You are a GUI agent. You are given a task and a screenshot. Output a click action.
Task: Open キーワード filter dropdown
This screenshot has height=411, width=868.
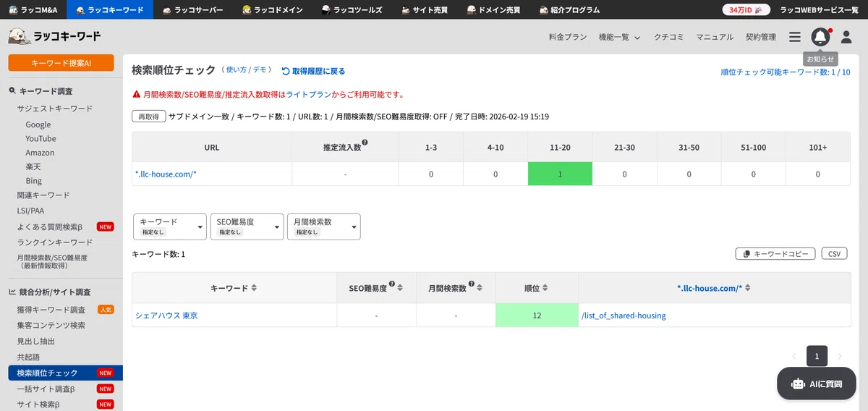tap(171, 226)
